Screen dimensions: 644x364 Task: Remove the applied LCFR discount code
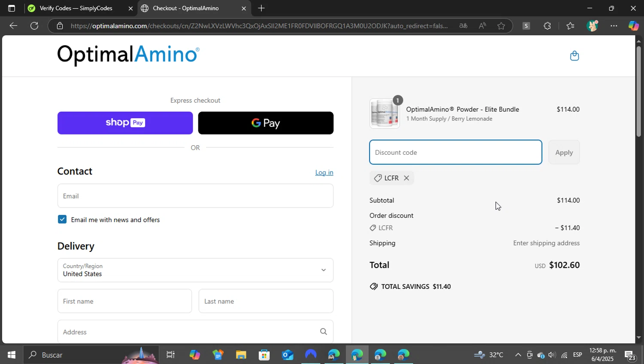pos(406,178)
